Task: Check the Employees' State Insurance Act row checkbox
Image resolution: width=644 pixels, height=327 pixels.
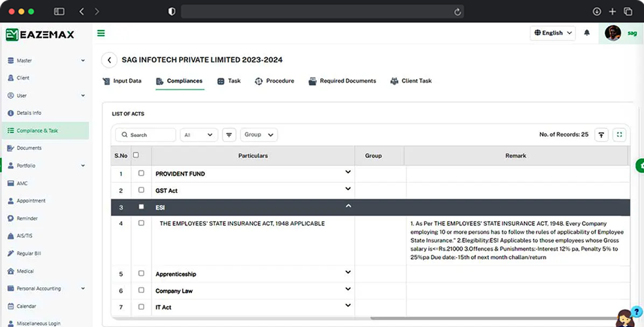Action: 141,223
